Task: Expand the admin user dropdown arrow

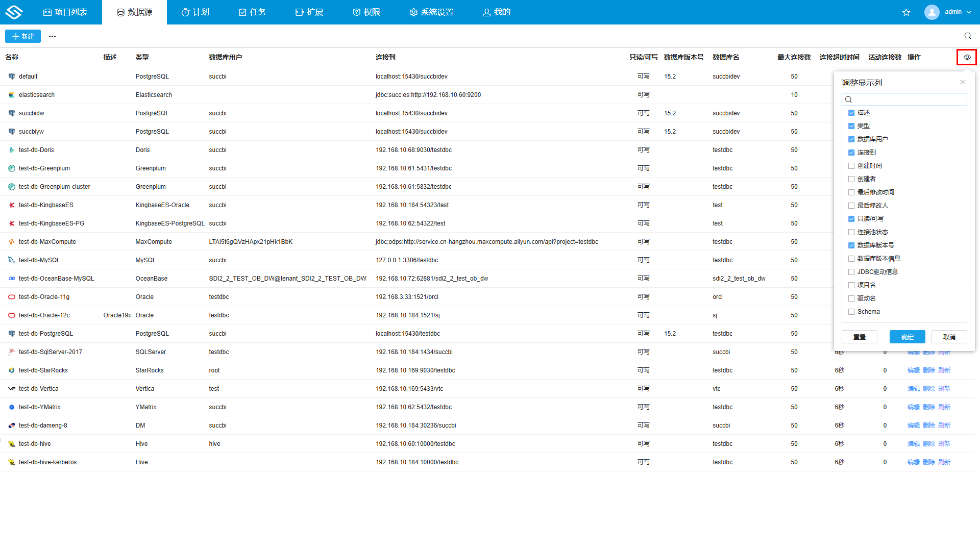Action: (968, 12)
